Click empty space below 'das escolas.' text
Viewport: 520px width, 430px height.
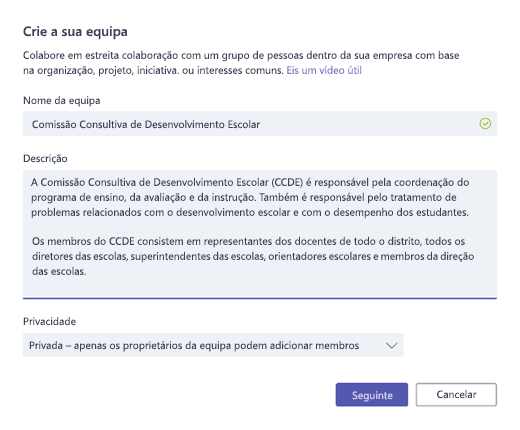coord(260,287)
